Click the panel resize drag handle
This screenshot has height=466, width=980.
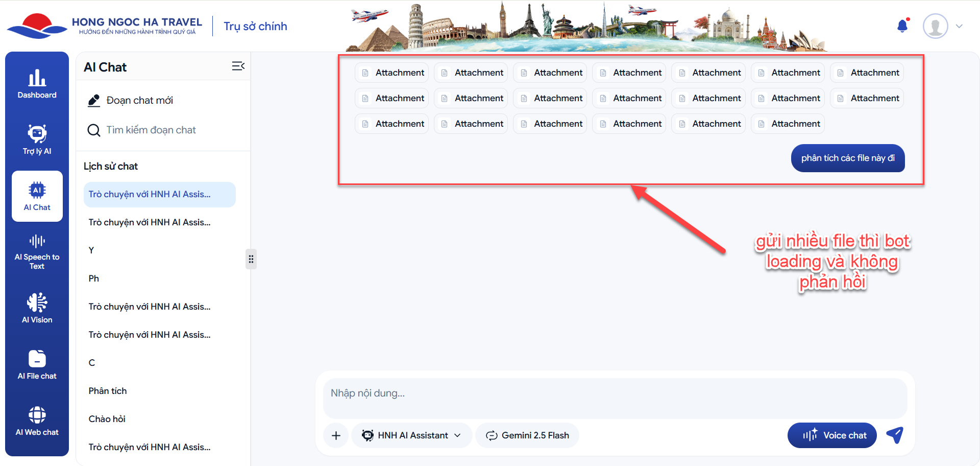point(251,259)
